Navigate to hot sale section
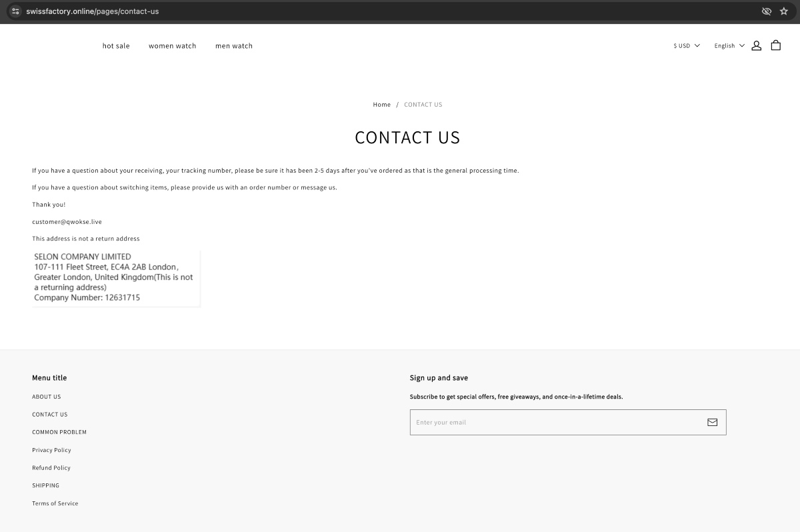This screenshot has width=800, height=532. click(x=115, y=45)
